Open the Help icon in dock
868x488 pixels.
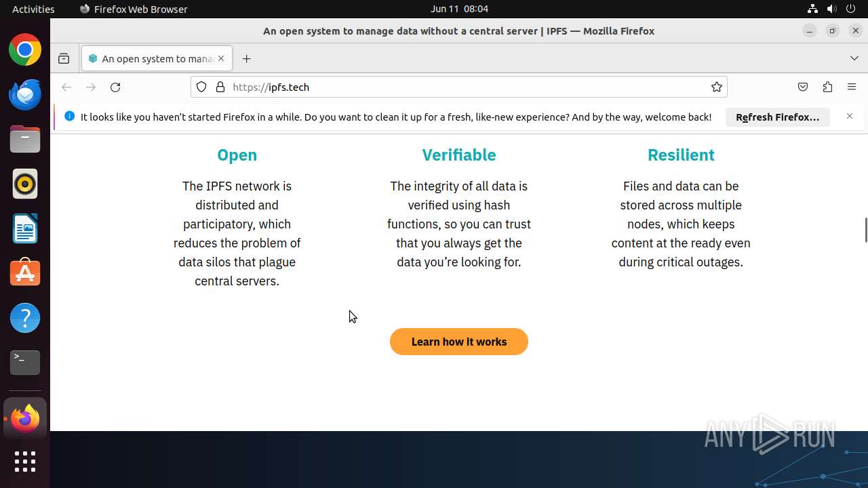point(25,318)
